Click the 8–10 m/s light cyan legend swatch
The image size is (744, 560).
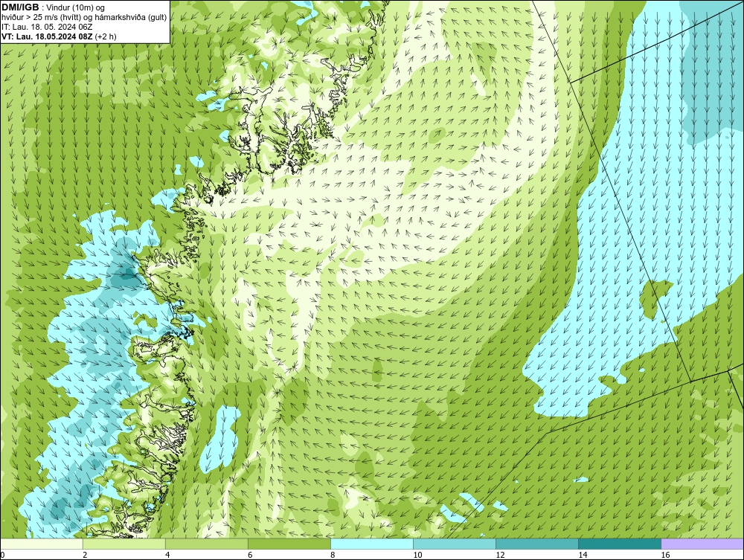point(371,544)
